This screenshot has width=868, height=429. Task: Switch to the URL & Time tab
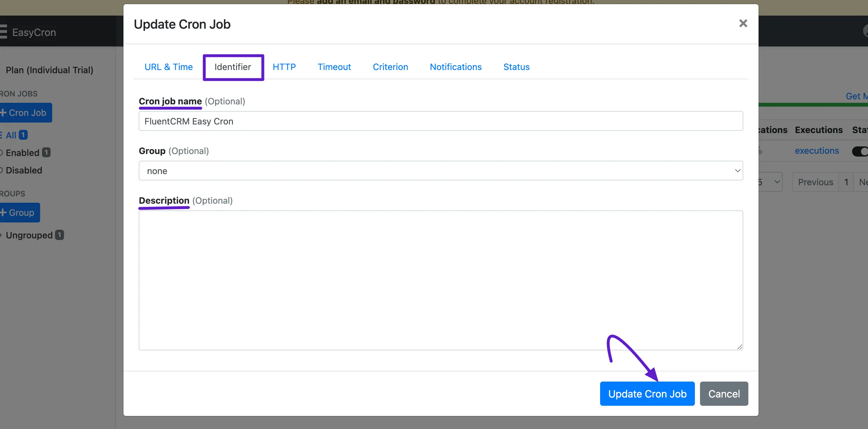tap(169, 67)
